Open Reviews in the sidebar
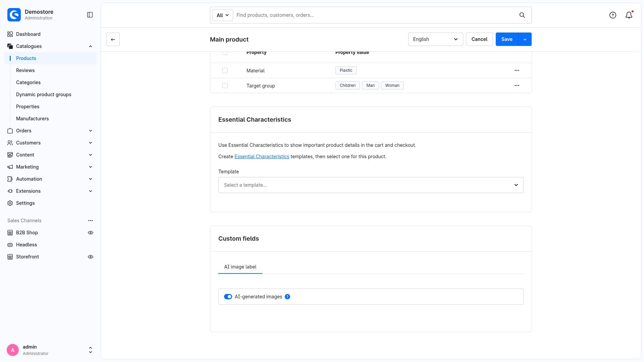 [25, 70]
